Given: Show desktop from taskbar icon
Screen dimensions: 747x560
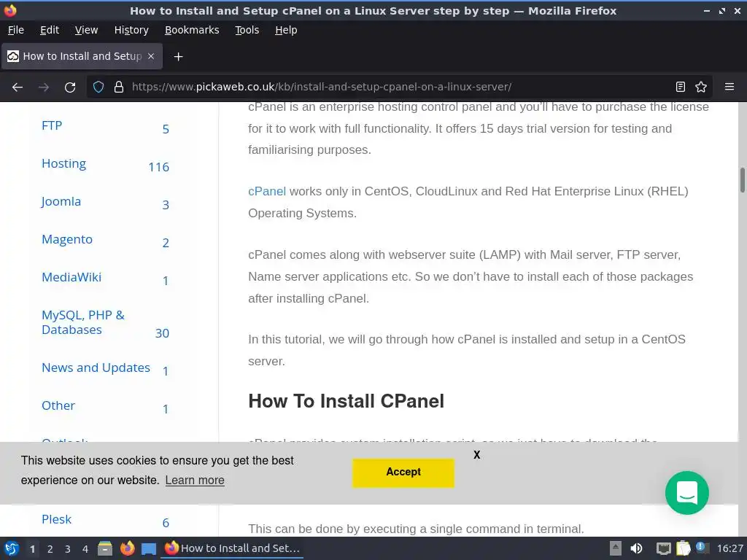Looking at the screenshot, I should (149, 549).
